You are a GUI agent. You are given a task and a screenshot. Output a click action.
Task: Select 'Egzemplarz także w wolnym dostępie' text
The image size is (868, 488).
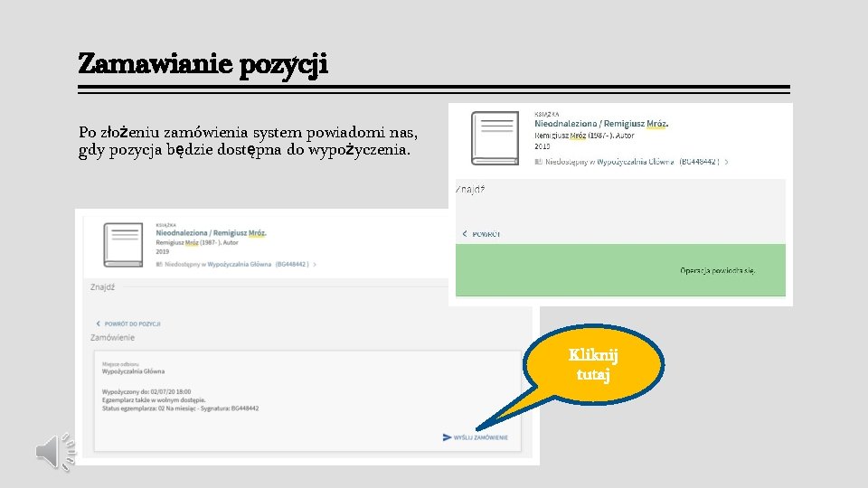click(154, 400)
